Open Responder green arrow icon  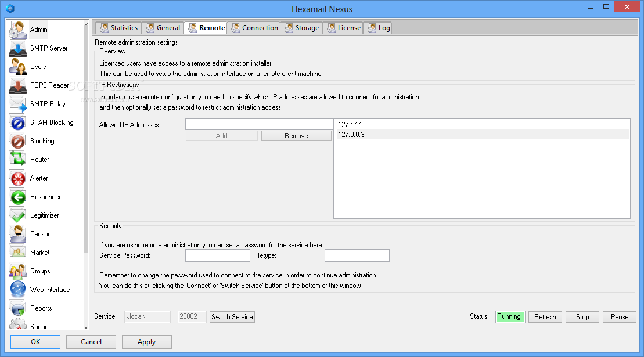coord(18,197)
